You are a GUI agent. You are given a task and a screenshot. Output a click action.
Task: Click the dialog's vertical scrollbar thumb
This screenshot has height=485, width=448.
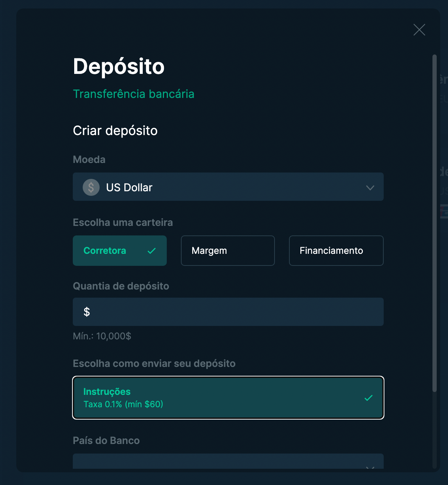pyautogui.click(x=435, y=223)
